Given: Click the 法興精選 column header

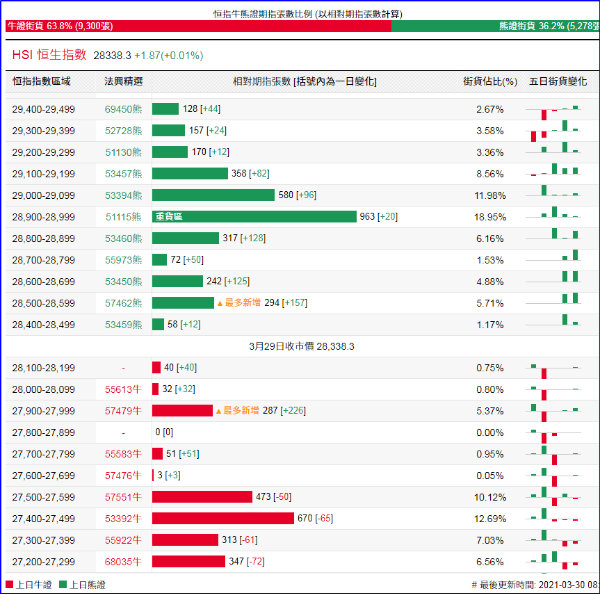Looking at the screenshot, I should coord(123,82).
